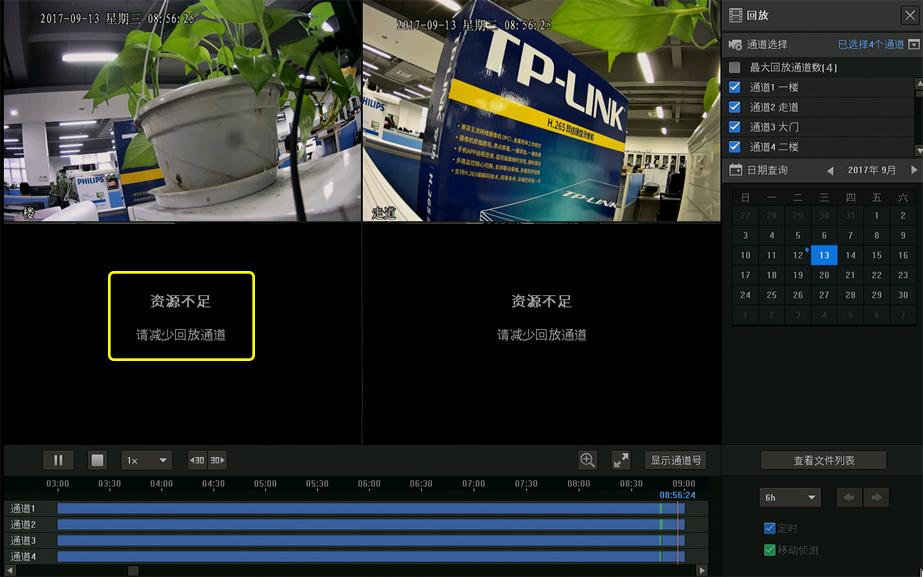Screen dimensions: 923x577
Task: Click the pause playback control
Action: [x=58, y=459]
